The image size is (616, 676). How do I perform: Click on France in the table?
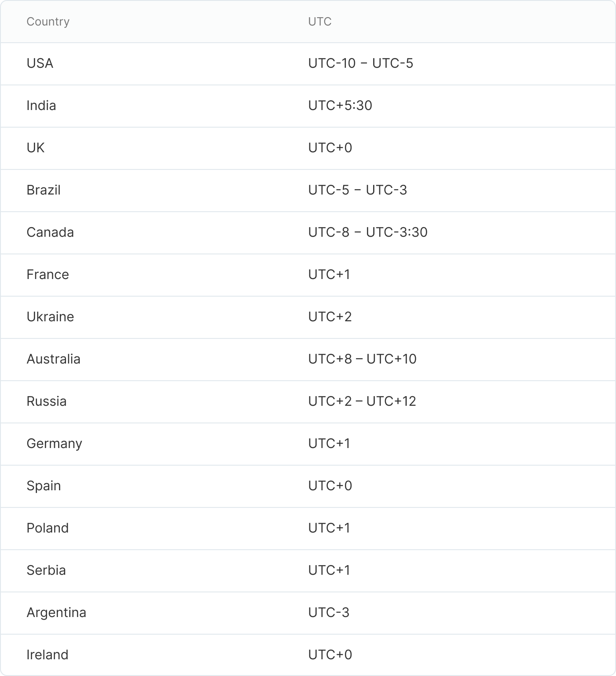(48, 275)
